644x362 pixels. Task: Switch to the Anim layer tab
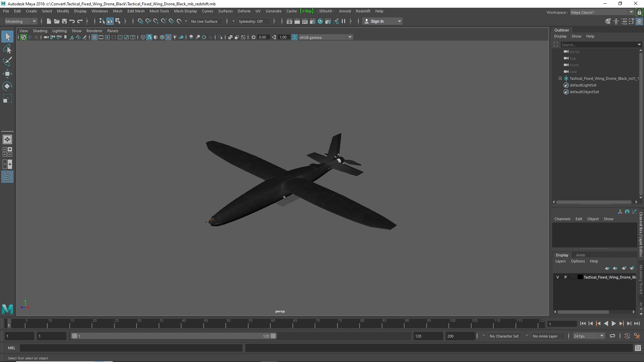[x=580, y=255]
